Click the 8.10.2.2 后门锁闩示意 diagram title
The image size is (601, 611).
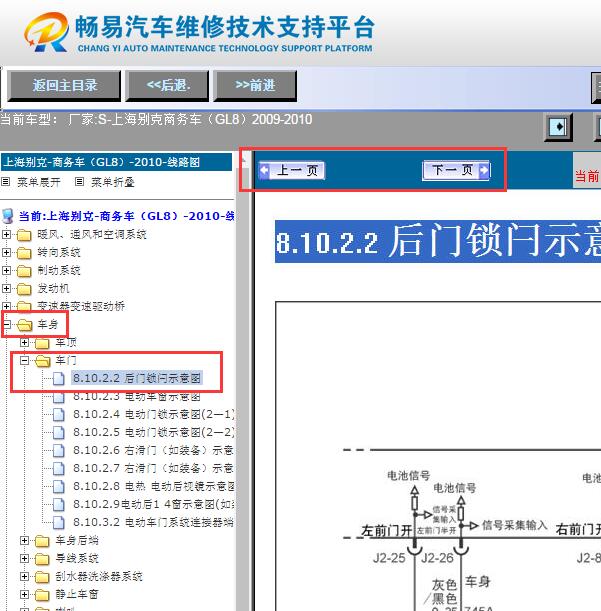438,242
